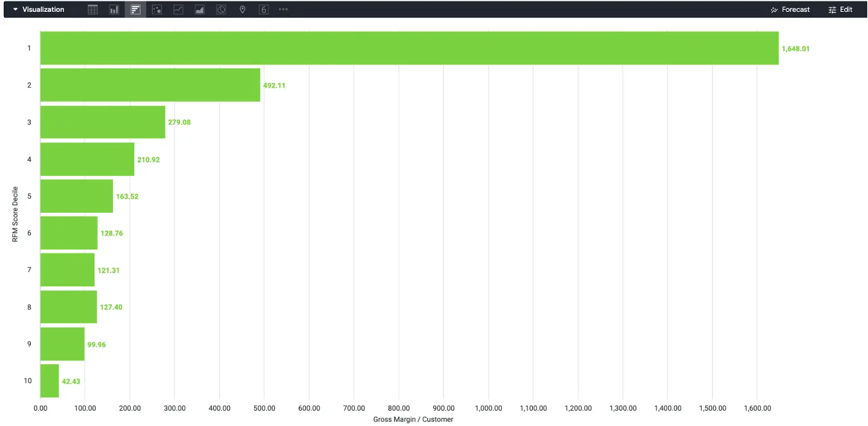Click the 1,648.01 value label
The image size is (868, 426).
pyautogui.click(x=795, y=49)
